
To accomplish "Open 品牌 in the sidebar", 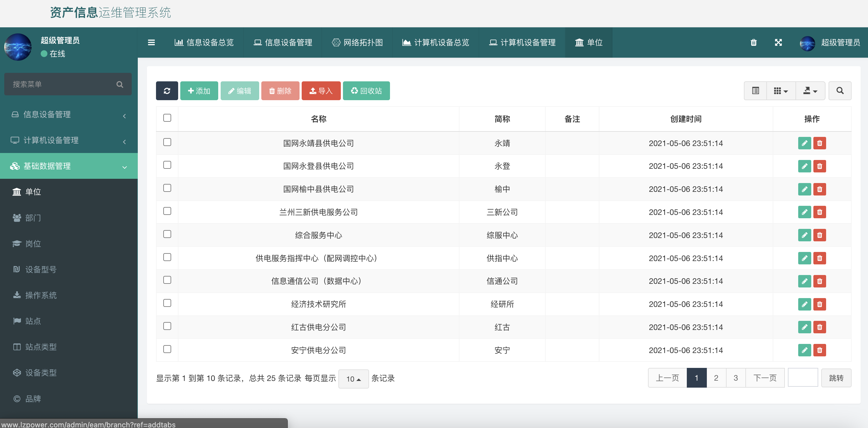I will click(69, 399).
